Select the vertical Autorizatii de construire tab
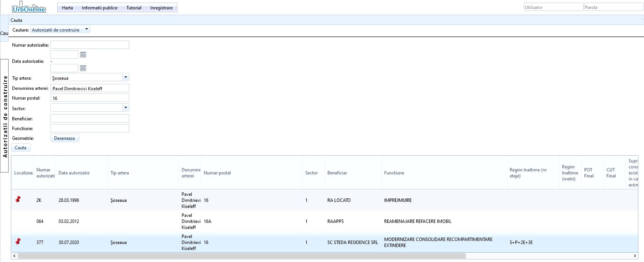Viewport: 644px width, 262px height. [x=5, y=116]
